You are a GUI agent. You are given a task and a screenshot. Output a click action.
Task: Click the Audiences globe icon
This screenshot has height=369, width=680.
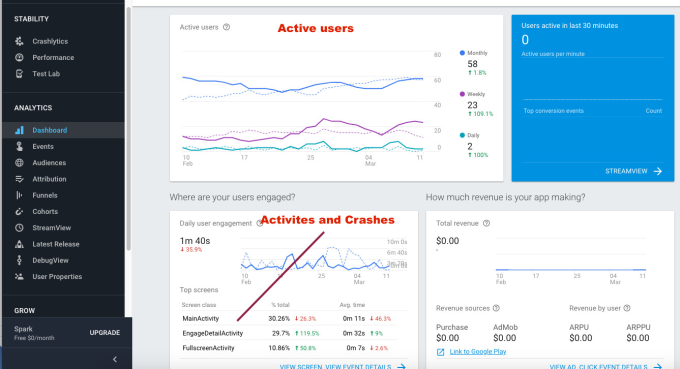pyautogui.click(x=19, y=163)
